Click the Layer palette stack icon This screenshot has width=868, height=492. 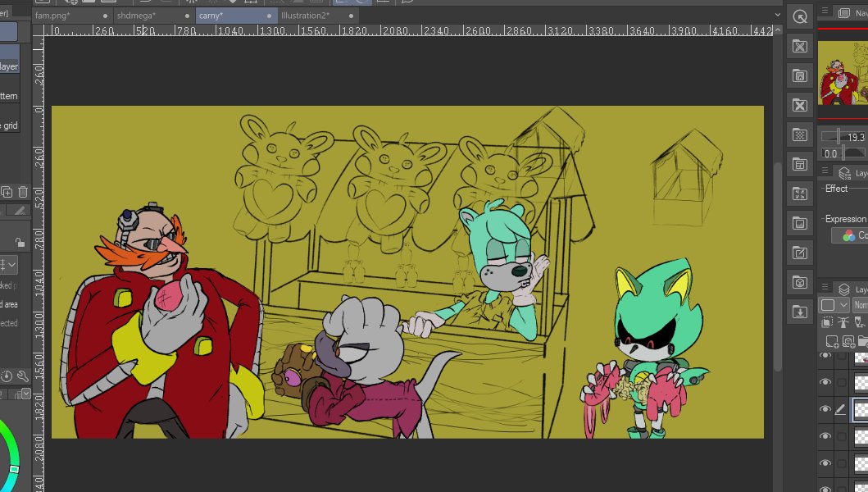844,289
